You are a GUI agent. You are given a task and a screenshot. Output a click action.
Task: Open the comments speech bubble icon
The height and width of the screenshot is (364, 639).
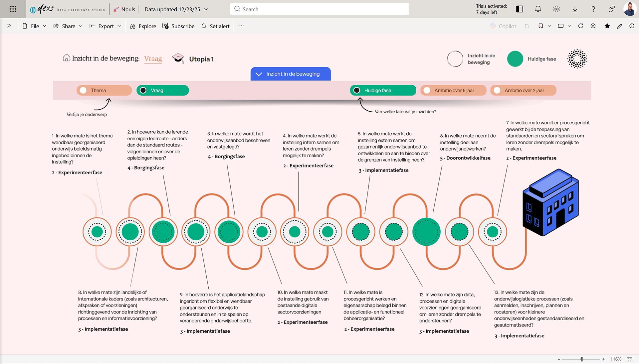(593, 26)
